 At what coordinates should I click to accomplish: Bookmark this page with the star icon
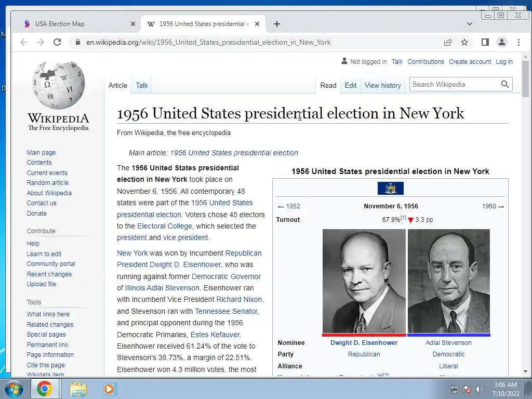[x=464, y=42]
